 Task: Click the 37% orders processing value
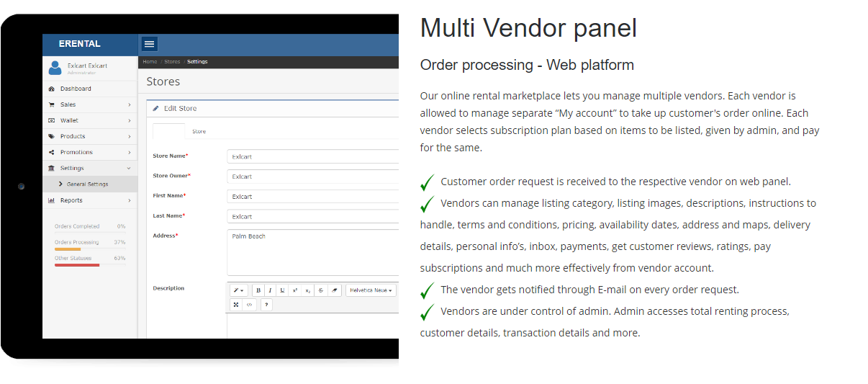pos(119,242)
